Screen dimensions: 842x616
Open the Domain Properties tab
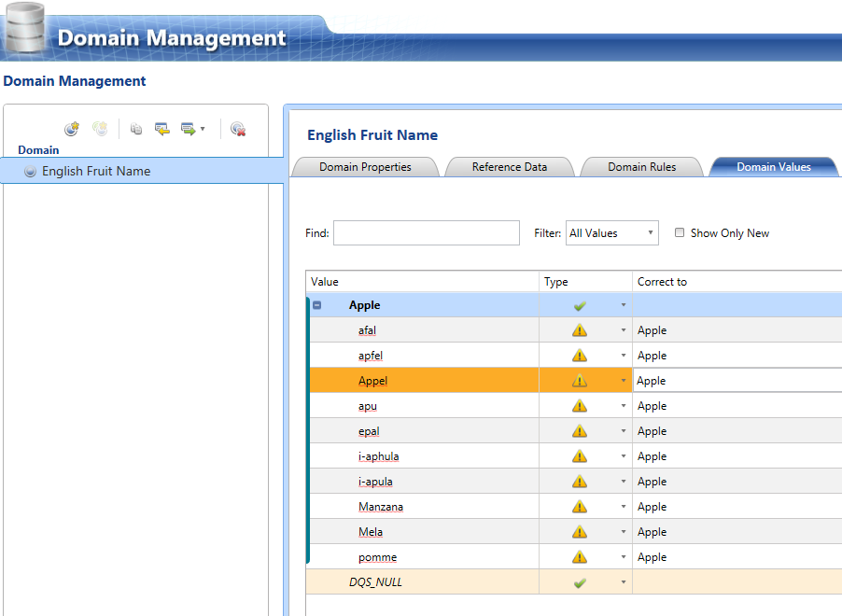pyautogui.click(x=365, y=167)
